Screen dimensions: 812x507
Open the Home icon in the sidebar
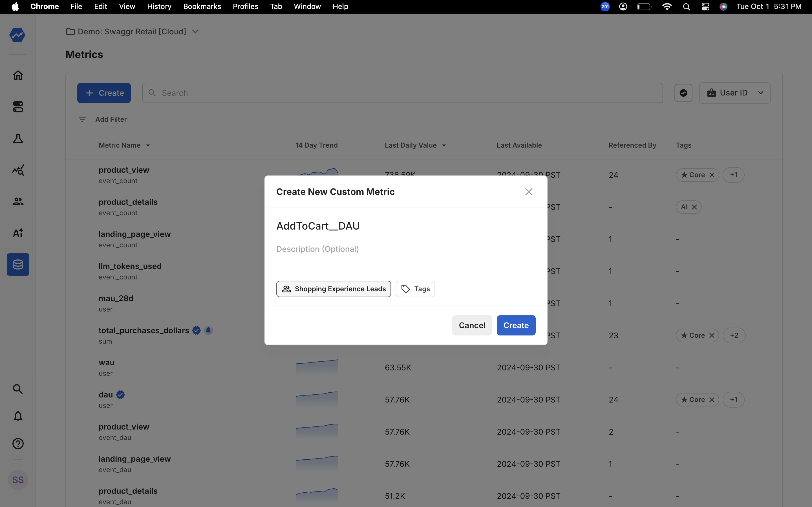[18, 75]
